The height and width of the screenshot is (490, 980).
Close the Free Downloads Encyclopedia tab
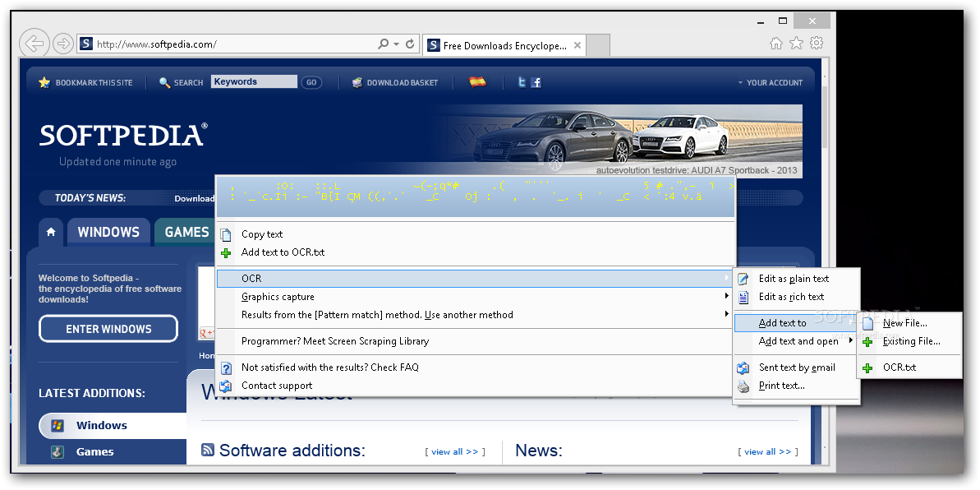pos(577,45)
